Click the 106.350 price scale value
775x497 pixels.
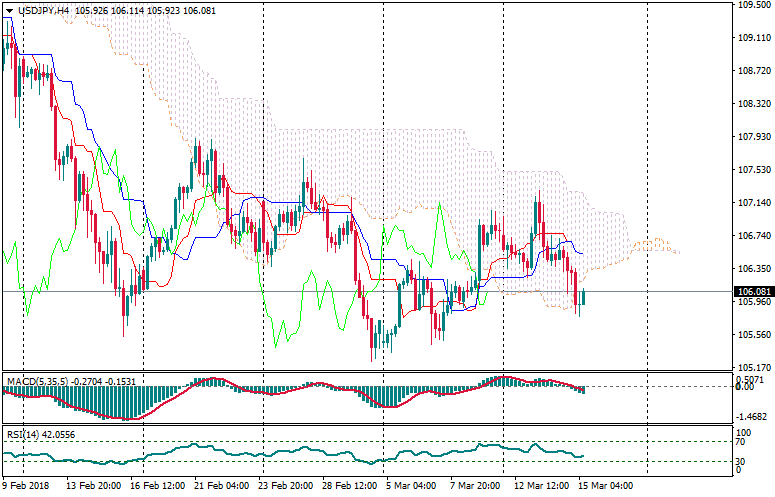753,268
